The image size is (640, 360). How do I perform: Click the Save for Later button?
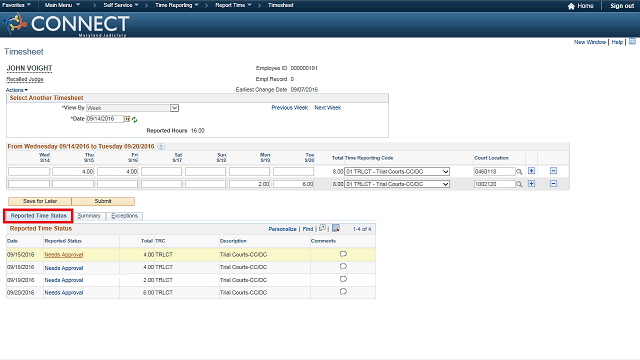coord(40,201)
